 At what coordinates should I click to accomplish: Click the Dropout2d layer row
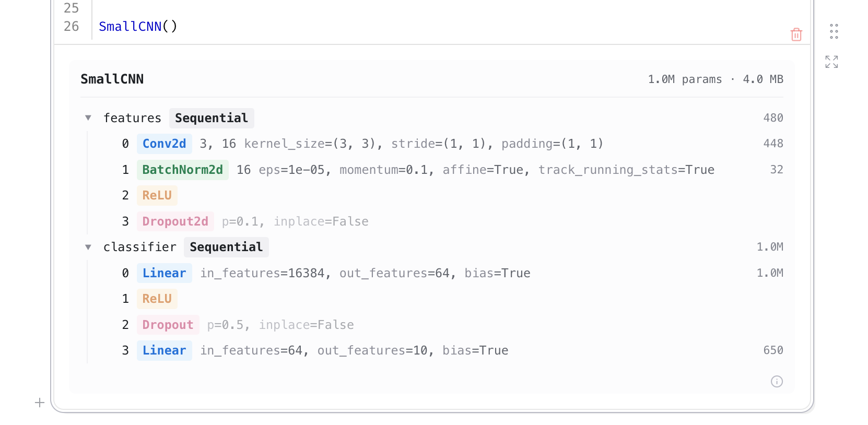(x=175, y=221)
